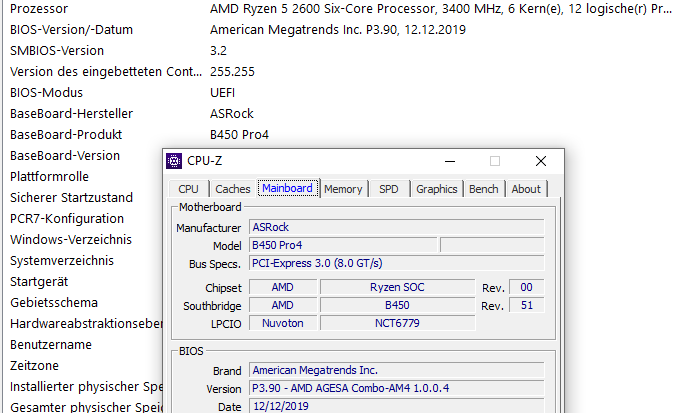Switch to the SPD tab
The image size is (678, 413).
[389, 189]
